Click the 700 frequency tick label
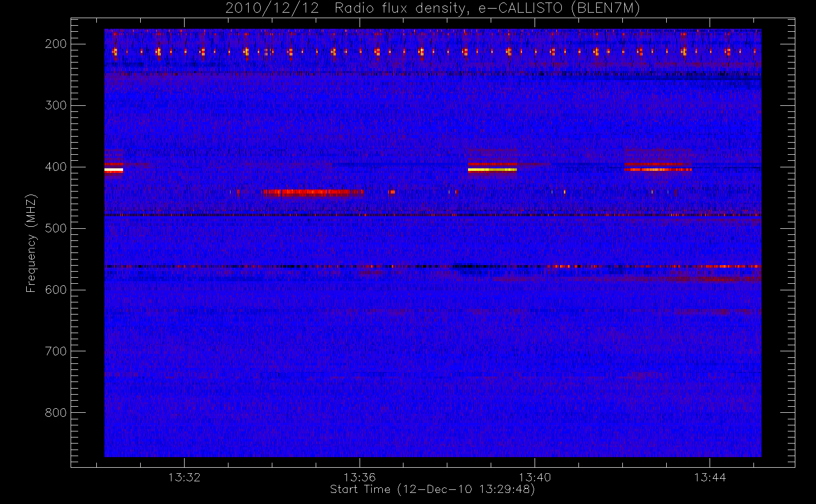816x504 pixels. coord(56,351)
